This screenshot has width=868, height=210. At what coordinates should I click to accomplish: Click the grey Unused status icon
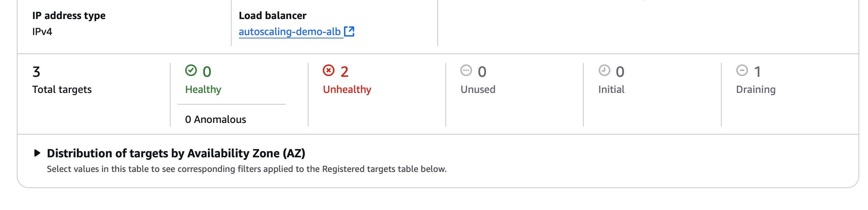click(466, 70)
